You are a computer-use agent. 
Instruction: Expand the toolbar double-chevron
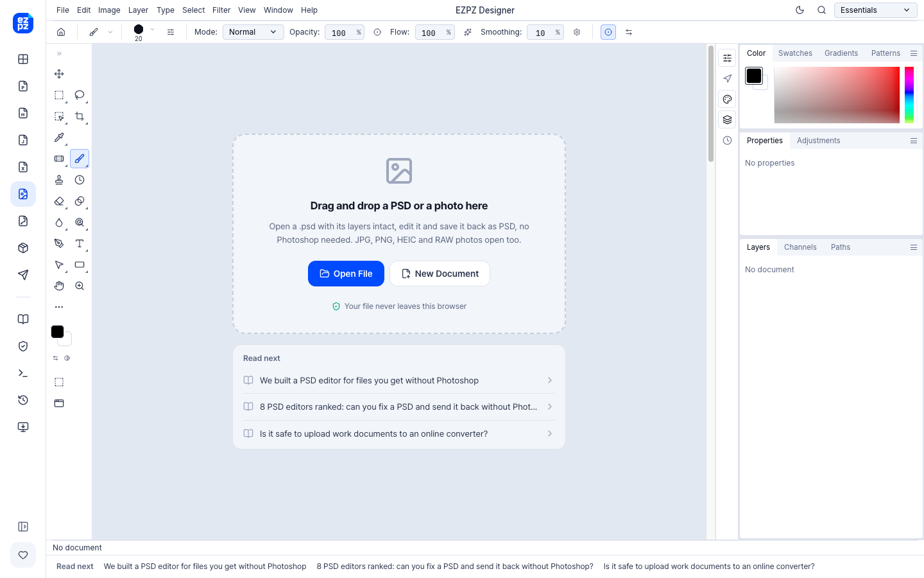[59, 54]
